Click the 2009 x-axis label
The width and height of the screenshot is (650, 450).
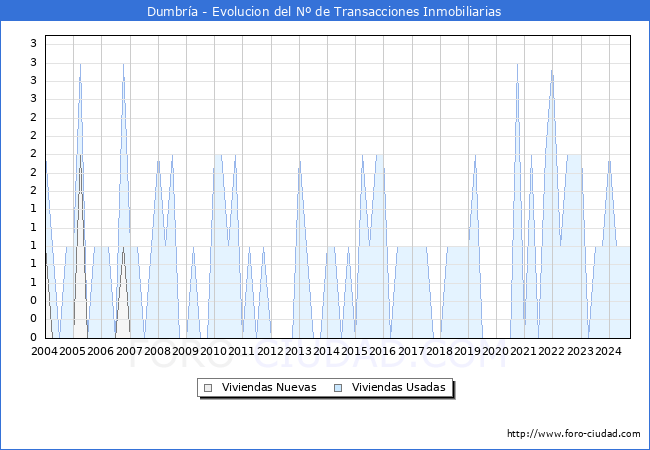[x=185, y=351]
